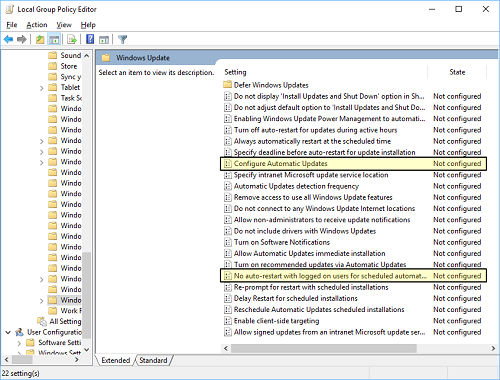The image size is (500, 380).
Task: Select Reschedule Automatic Updates scheduled installations
Action: (353, 310)
